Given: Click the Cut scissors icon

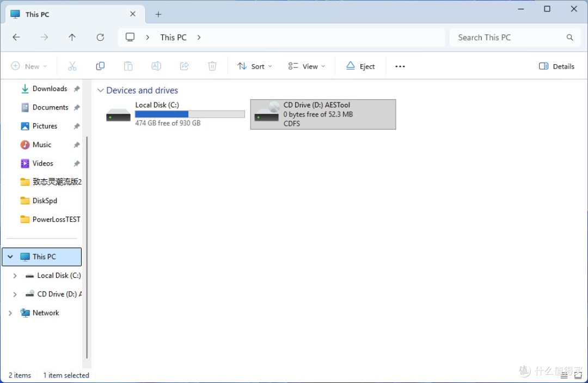Looking at the screenshot, I should click(x=72, y=66).
